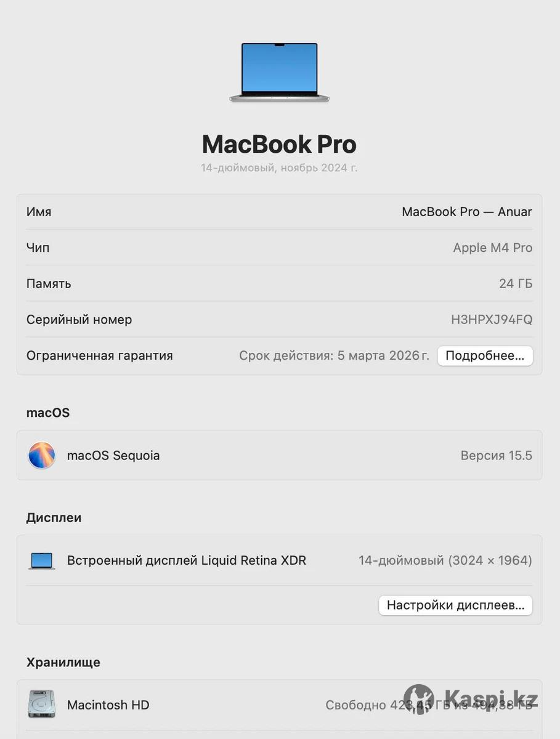The width and height of the screenshot is (560, 739).
Task: Click Версия 15.5 version text
Action: point(497,456)
